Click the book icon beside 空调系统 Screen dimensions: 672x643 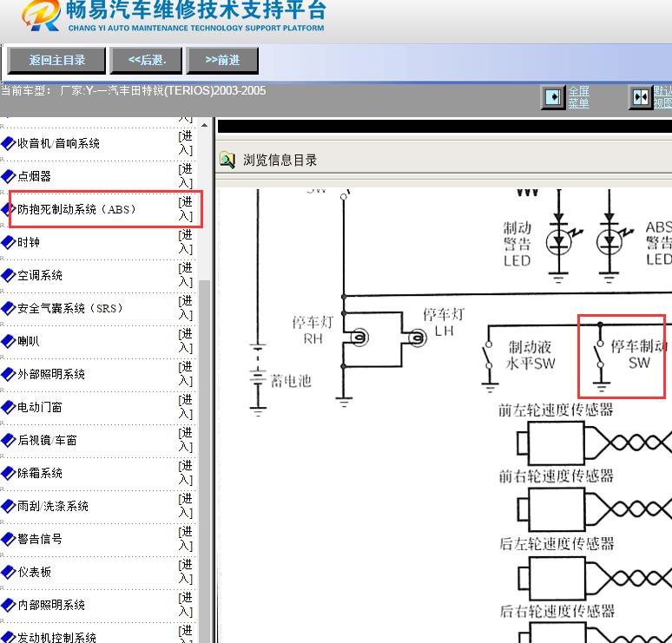coord(8,275)
